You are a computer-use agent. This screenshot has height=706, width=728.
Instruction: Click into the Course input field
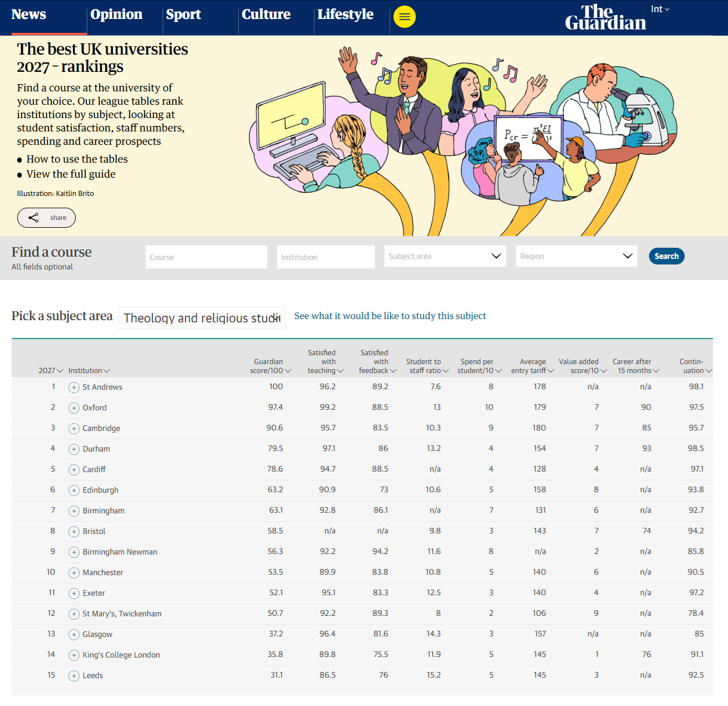coord(206,257)
